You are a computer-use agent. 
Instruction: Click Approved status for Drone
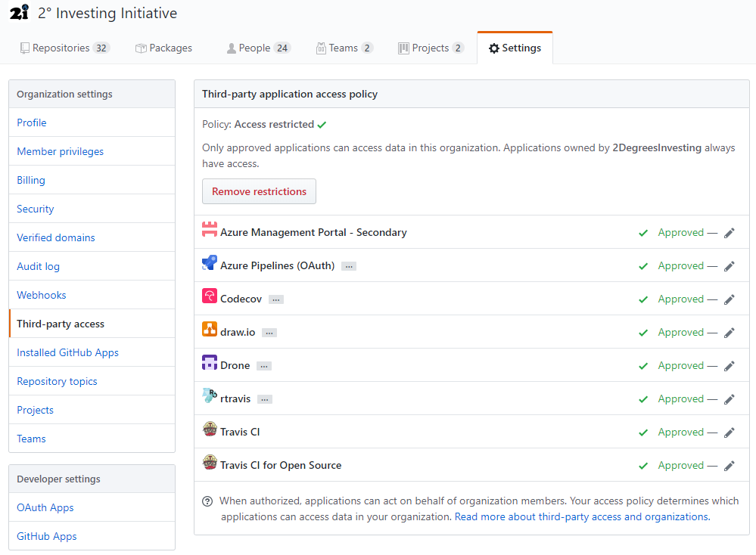click(x=681, y=366)
